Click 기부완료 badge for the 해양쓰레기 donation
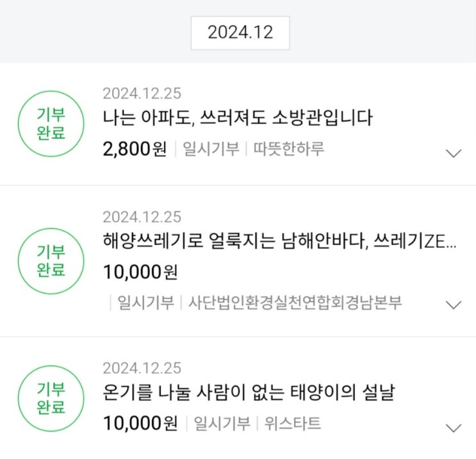The height and width of the screenshot is (459, 476). click(51, 261)
